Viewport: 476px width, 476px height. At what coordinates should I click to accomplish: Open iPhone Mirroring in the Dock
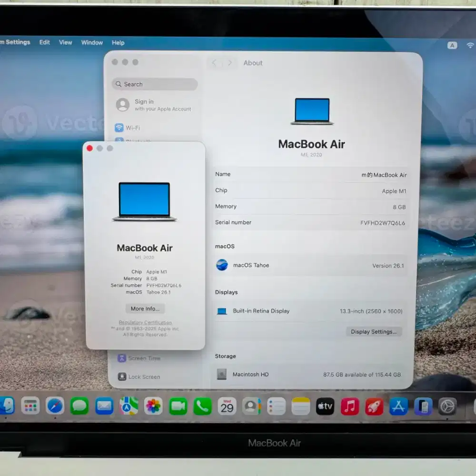point(423,406)
